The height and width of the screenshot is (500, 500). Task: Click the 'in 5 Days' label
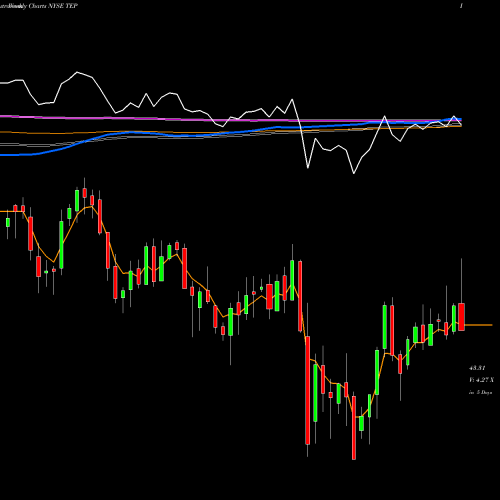pos(480,393)
